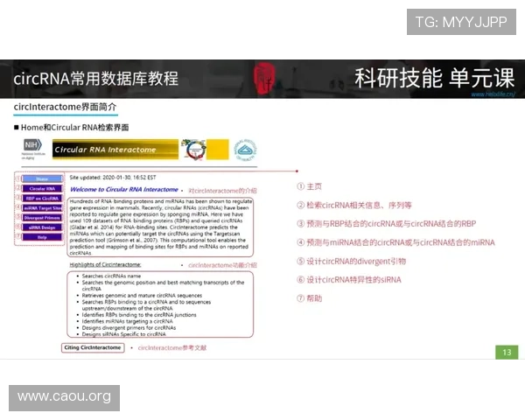Click the Citing CircInteractome button

point(93,347)
